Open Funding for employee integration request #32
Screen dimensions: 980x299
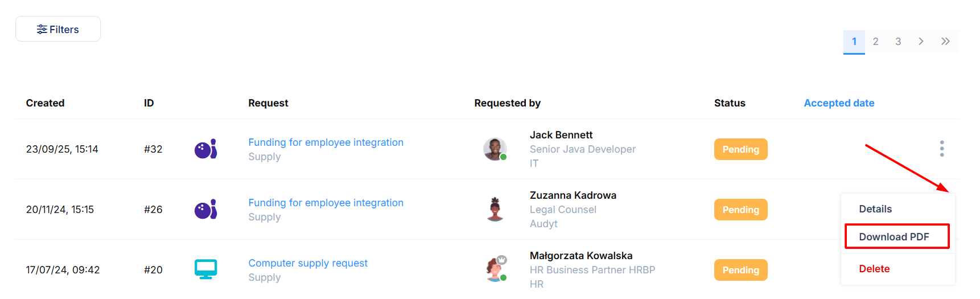click(x=326, y=142)
